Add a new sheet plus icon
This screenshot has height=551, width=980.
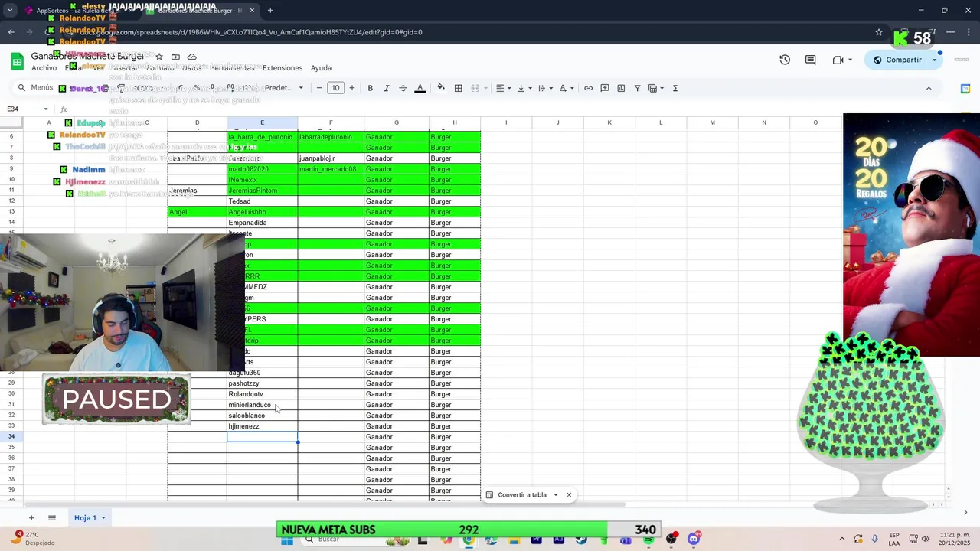tap(31, 518)
